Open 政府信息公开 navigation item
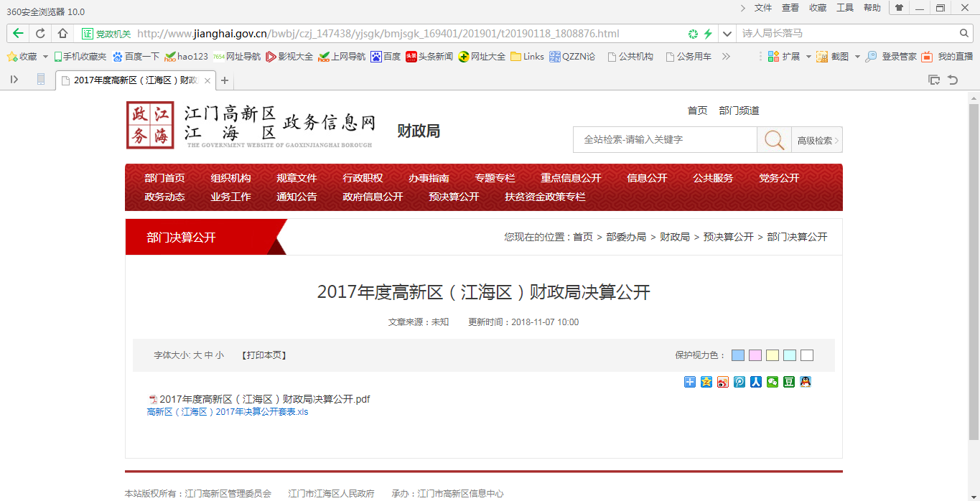This screenshot has height=501, width=980. [x=373, y=197]
